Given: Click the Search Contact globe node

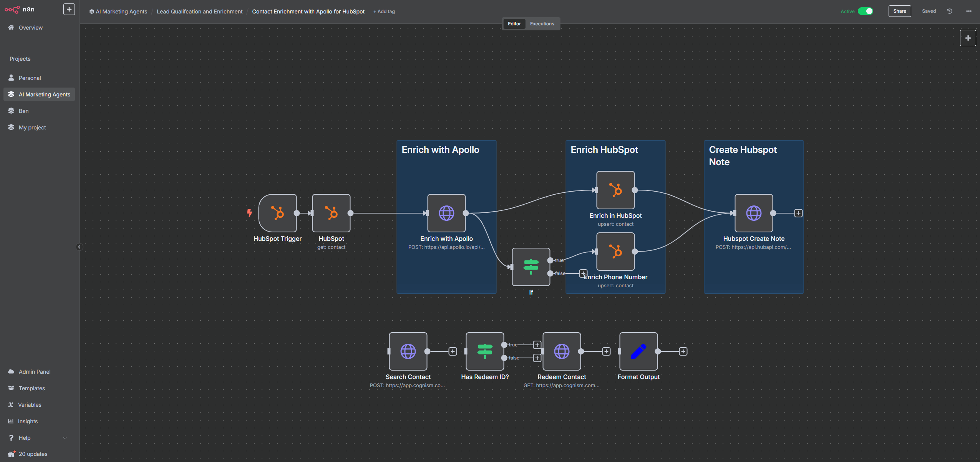Looking at the screenshot, I should tap(408, 351).
